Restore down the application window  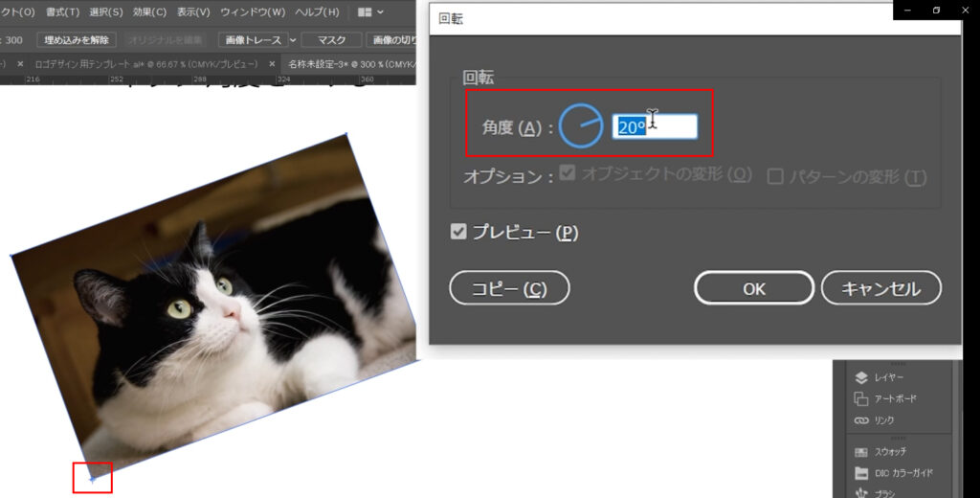(936, 10)
